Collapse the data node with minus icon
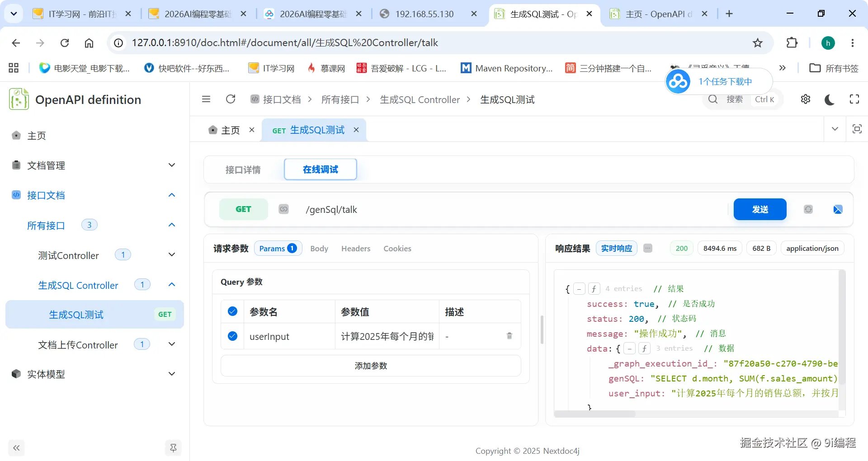This screenshot has height=461, width=868. click(629, 348)
